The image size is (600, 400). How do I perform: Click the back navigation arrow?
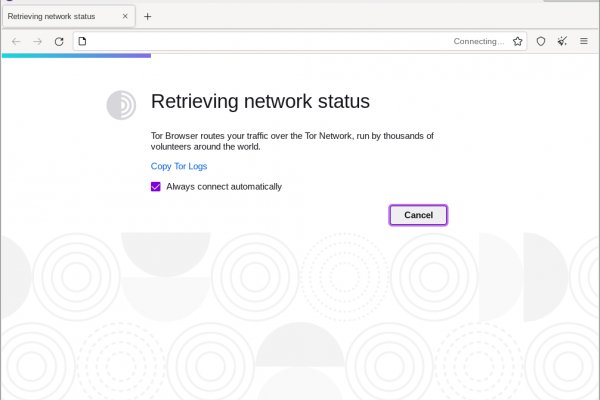16,42
